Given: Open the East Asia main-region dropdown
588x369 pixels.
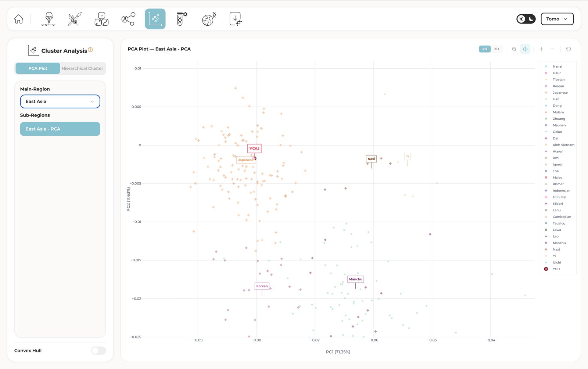Looking at the screenshot, I should click(x=60, y=101).
